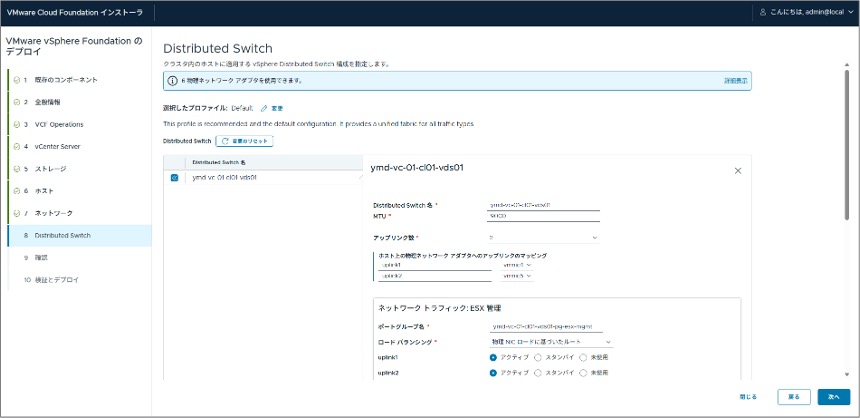The width and height of the screenshot is (860, 418).
Task: Select 未使用 radio for uplink2
Action: (x=583, y=372)
